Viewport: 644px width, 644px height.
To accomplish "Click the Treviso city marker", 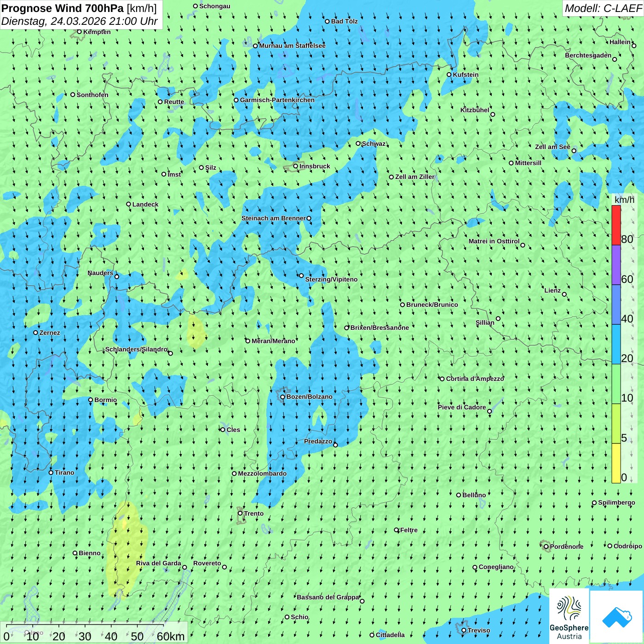I will pos(464,631).
